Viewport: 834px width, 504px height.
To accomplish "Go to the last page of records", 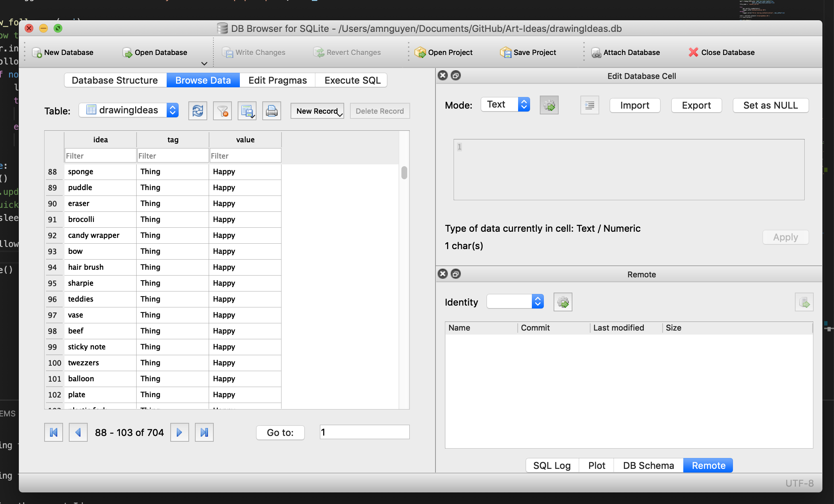I will [x=204, y=432].
